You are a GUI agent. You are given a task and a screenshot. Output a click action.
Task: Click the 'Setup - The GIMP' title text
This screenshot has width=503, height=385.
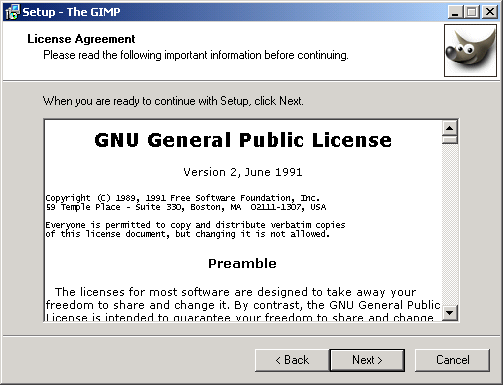pyautogui.click(x=71, y=12)
